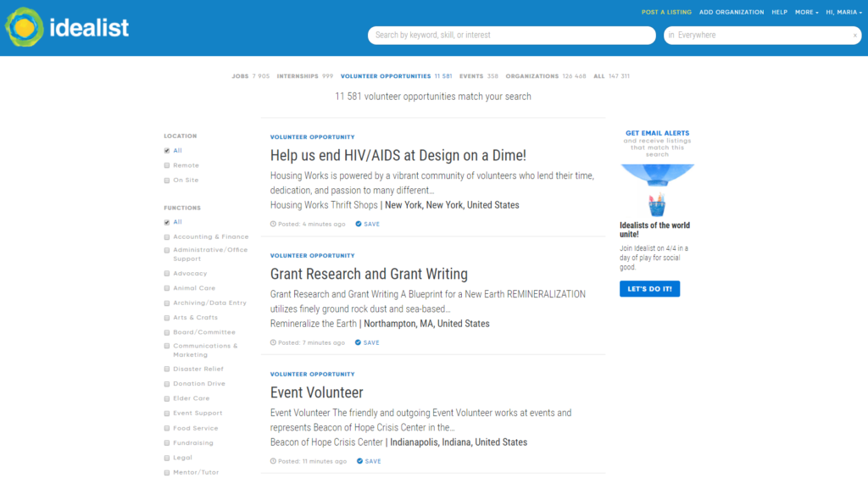
Task: Open the MORE dropdown menu
Action: tap(806, 12)
